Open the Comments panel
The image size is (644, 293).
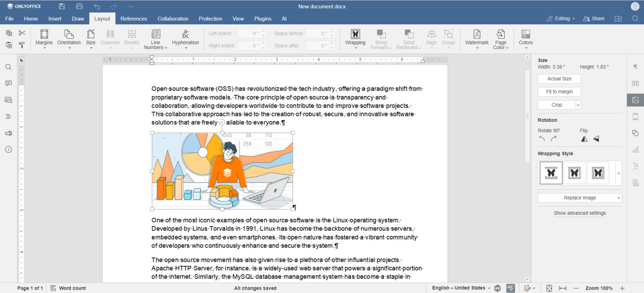pyautogui.click(x=8, y=83)
